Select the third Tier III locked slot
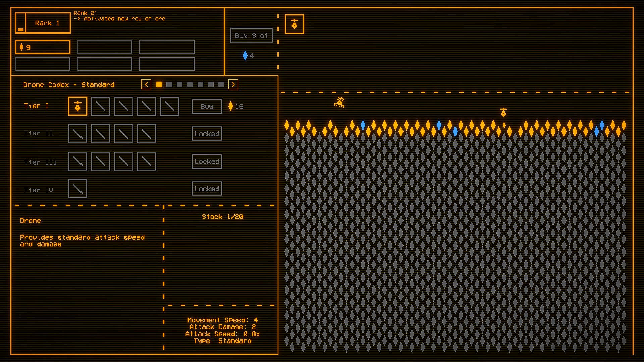 pos(124,161)
